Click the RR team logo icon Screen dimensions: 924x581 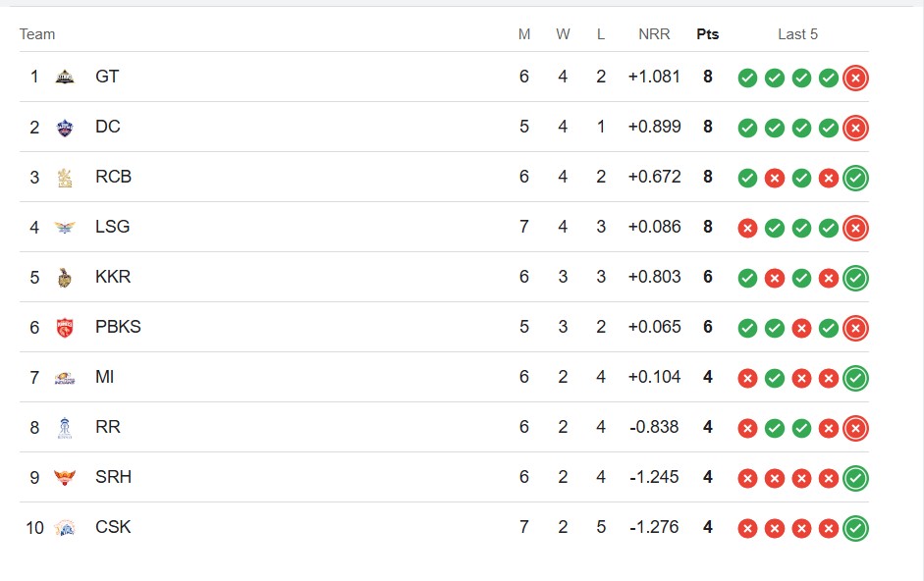[x=65, y=428]
